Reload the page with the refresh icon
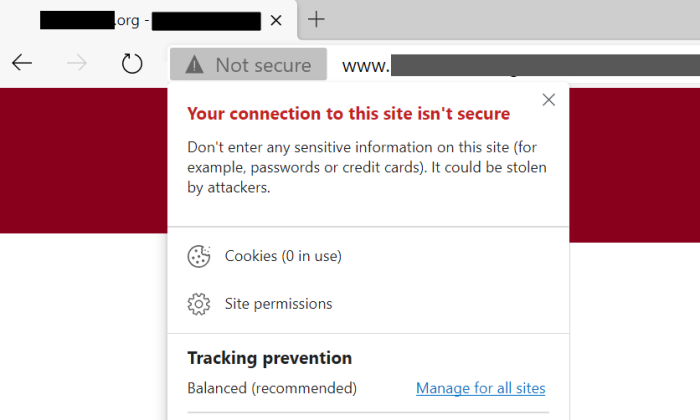This screenshot has width=700, height=420. (132, 63)
